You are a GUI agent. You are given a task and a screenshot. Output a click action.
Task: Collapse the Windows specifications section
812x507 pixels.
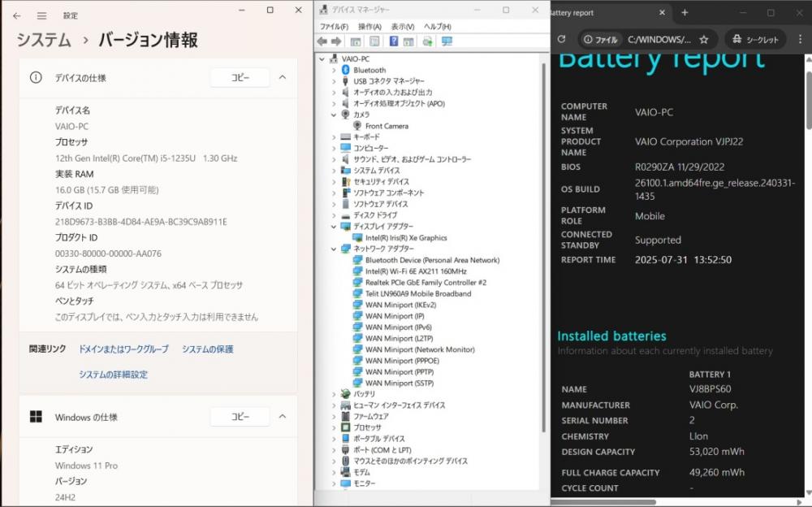pos(283,416)
